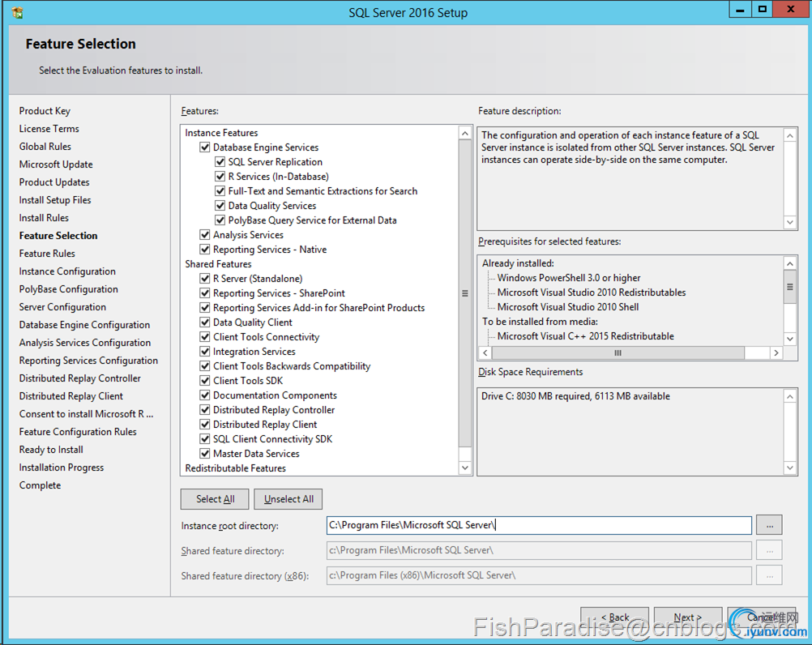Open the Install Setup Files sidebar step
Viewport: 812px width, 645px height.
coord(55,200)
